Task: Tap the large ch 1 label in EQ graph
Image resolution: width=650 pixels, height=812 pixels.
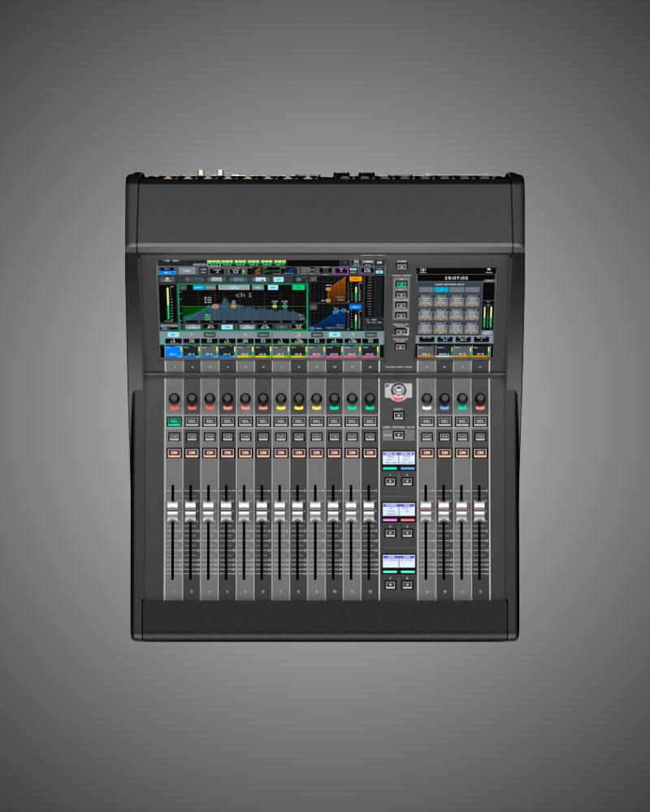Action: pos(244,295)
